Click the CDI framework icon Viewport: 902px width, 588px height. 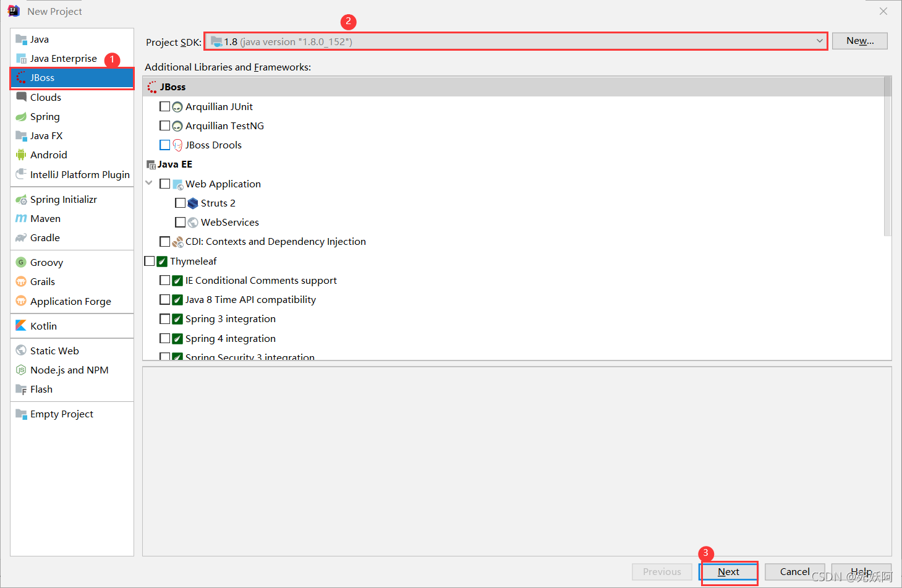[177, 242]
